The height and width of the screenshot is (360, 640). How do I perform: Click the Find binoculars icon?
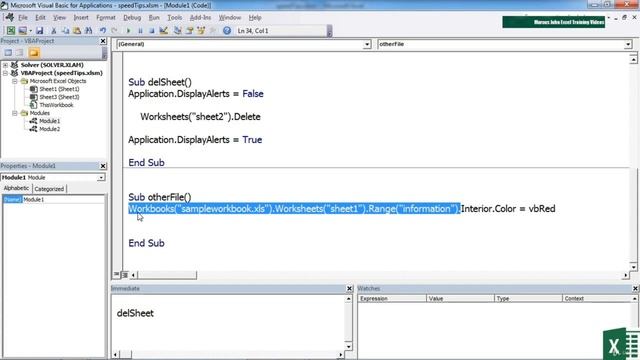(88, 31)
